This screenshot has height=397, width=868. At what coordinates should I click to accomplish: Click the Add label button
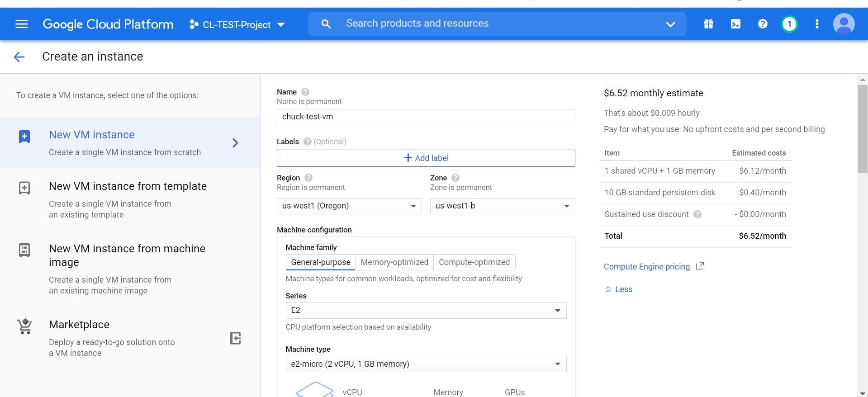click(x=426, y=158)
